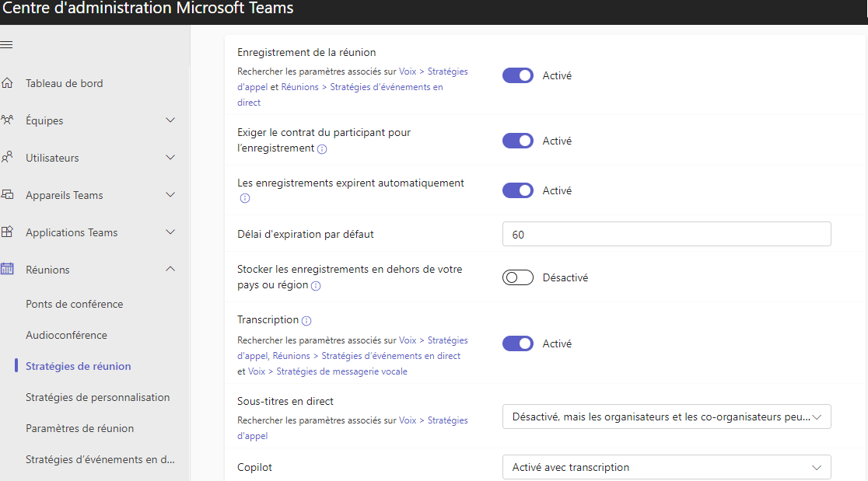The height and width of the screenshot is (481, 868).
Task: Open the Copilot dropdown
Action: [667, 467]
